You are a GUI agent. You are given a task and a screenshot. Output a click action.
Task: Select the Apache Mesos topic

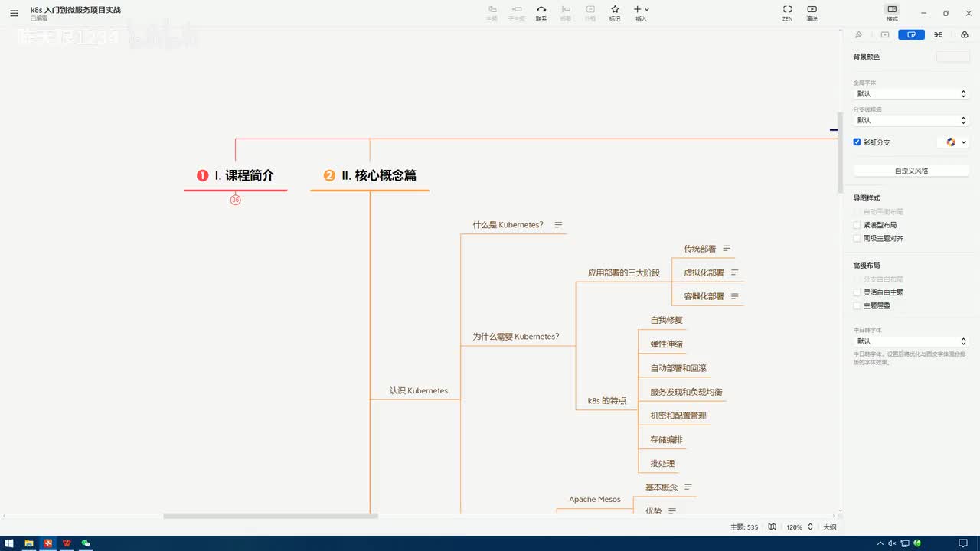pos(595,499)
